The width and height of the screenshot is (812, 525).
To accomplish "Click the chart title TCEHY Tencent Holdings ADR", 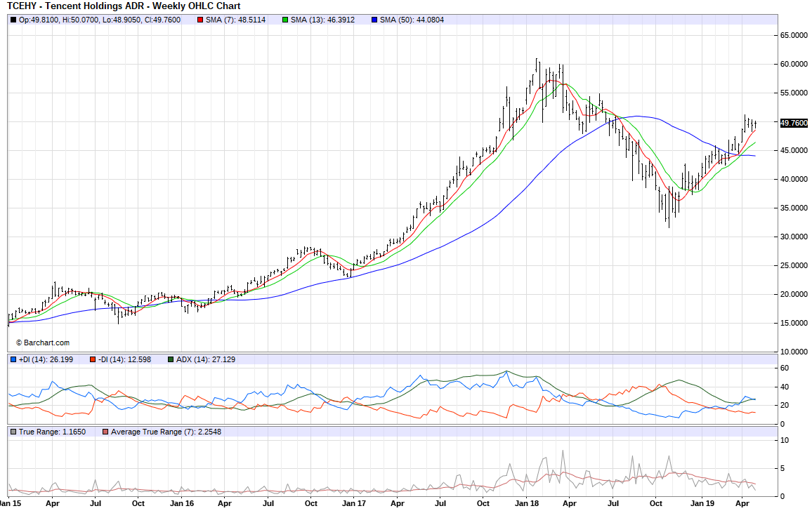I will pyautogui.click(x=124, y=6).
